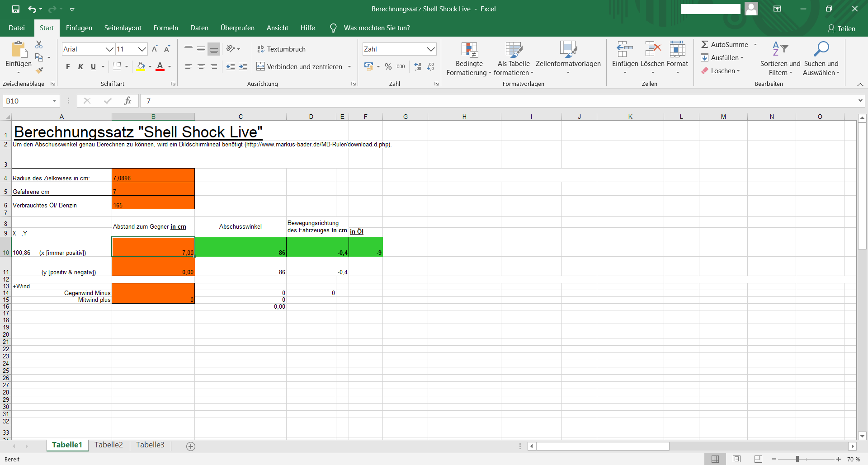This screenshot has width=868, height=465.
Task: Open the Formeln ribbon tab
Action: coord(165,28)
